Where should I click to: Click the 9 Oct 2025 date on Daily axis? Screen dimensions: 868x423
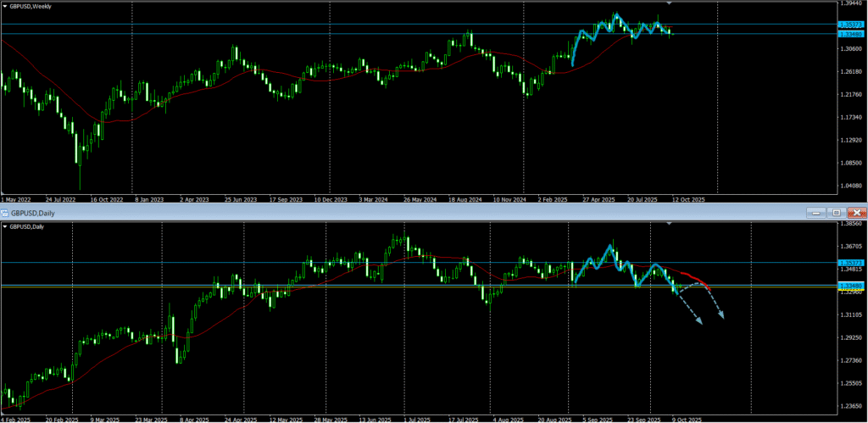pos(687,419)
